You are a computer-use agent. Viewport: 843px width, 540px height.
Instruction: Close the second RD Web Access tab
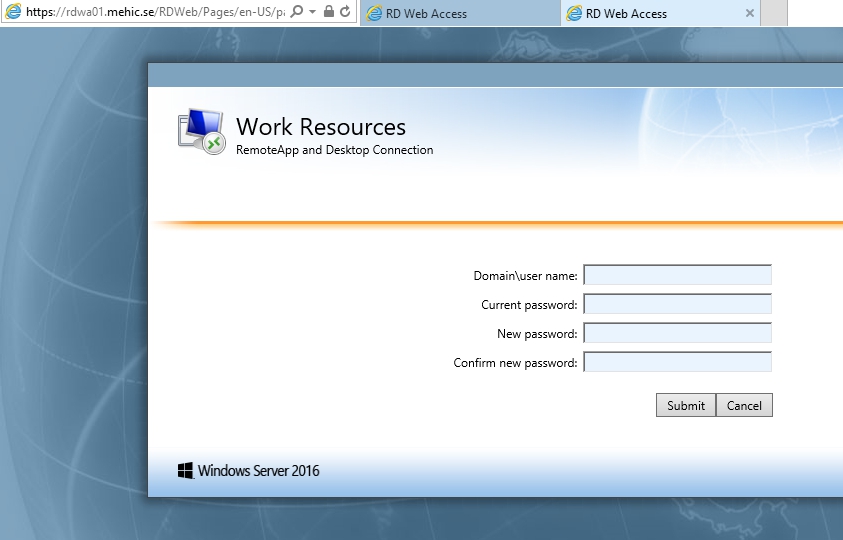pyautogui.click(x=749, y=13)
